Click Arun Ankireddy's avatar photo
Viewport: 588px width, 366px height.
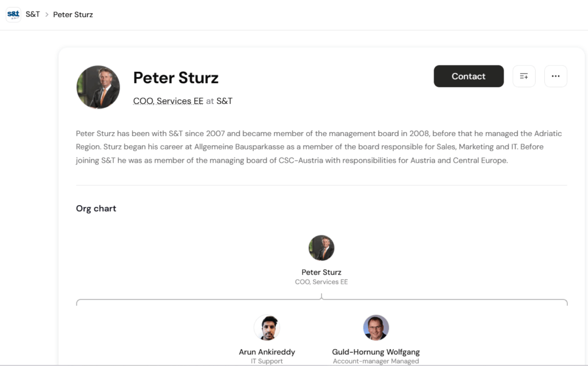[267, 328]
